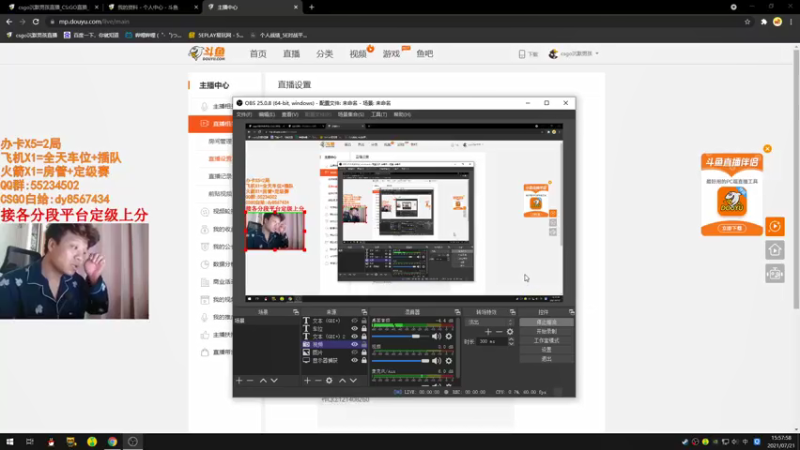Open Chrome extensions puzzle icon
This screenshot has height=450, width=800.
(x=764, y=22)
